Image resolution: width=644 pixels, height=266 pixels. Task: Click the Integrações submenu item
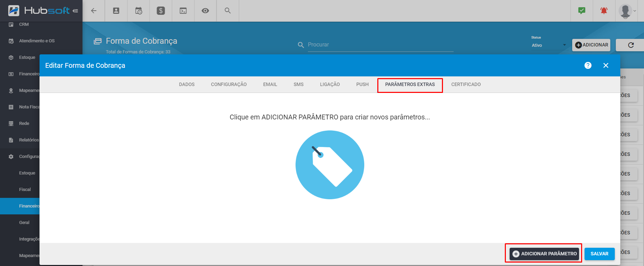[x=29, y=239]
